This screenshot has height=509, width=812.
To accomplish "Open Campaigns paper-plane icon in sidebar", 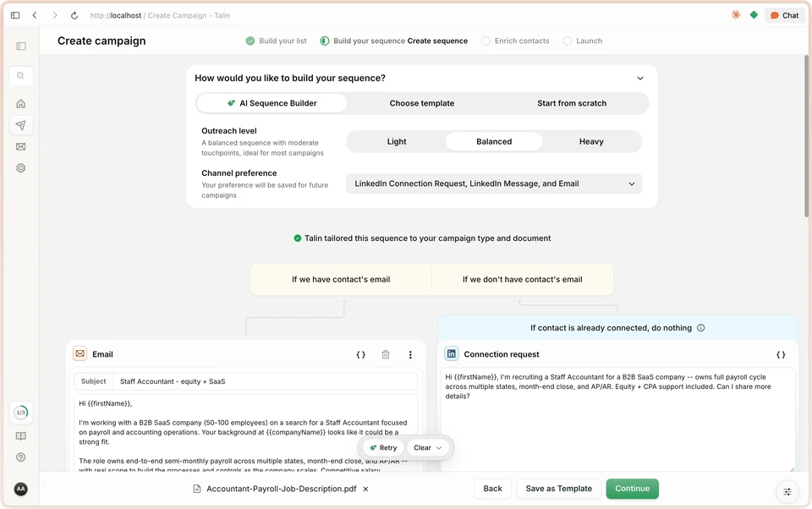I will pyautogui.click(x=20, y=125).
